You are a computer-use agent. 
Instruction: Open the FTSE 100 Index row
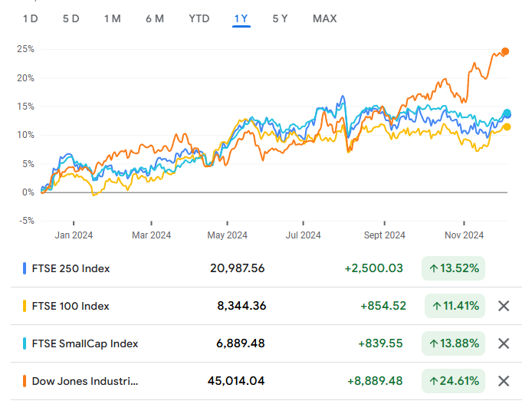coord(266,306)
